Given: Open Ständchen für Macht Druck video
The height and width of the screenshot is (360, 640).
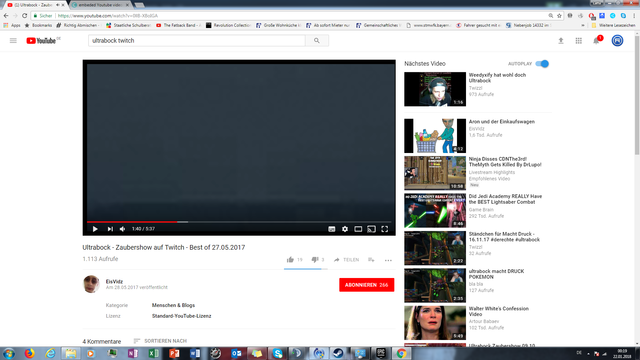Looking at the screenshot, I should click(504, 237).
